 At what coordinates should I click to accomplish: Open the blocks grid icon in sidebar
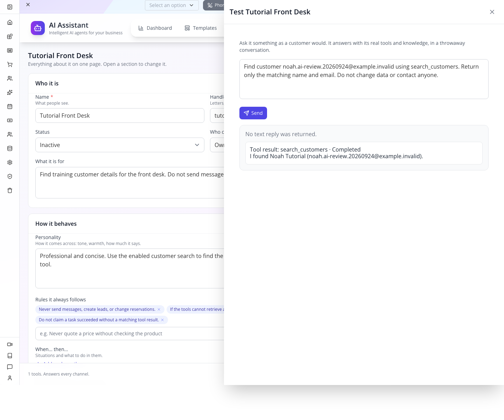(10, 36)
